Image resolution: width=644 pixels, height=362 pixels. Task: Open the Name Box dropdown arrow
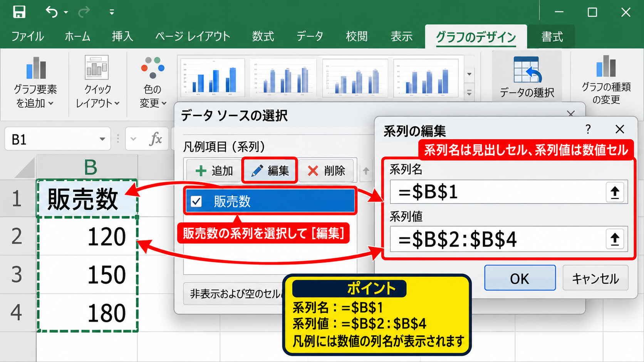(102, 139)
